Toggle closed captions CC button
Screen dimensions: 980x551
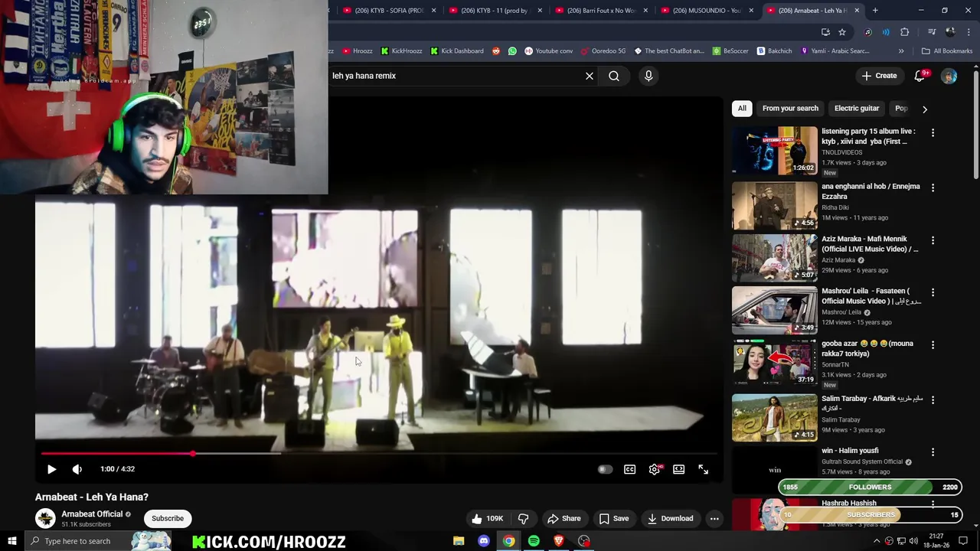[629, 469]
